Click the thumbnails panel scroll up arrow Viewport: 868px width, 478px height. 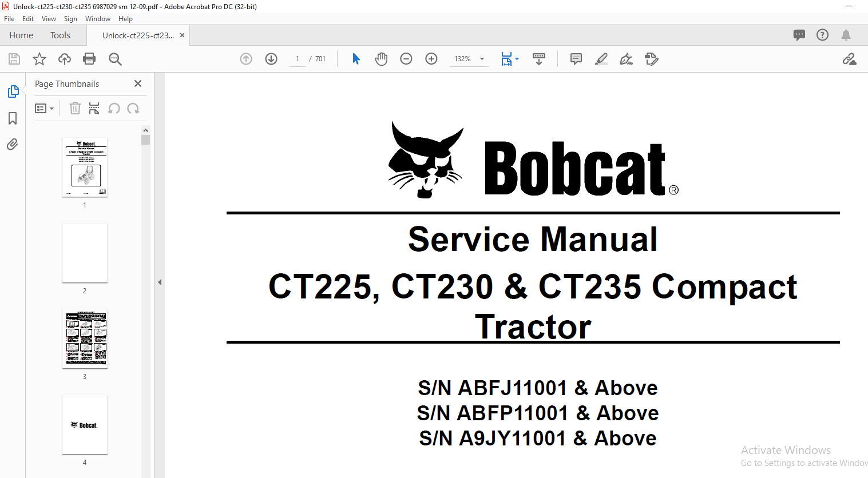(x=145, y=130)
